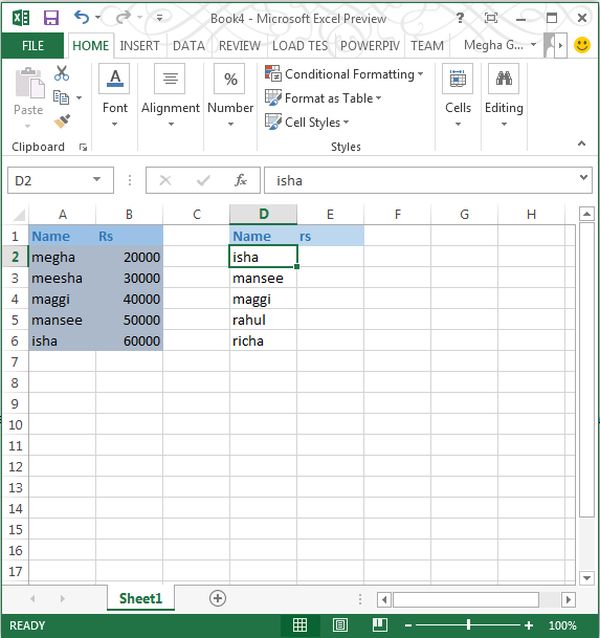Viewport: 600px width, 638px height.
Task: Expand the Alignment group
Action: pyautogui.click(x=170, y=96)
